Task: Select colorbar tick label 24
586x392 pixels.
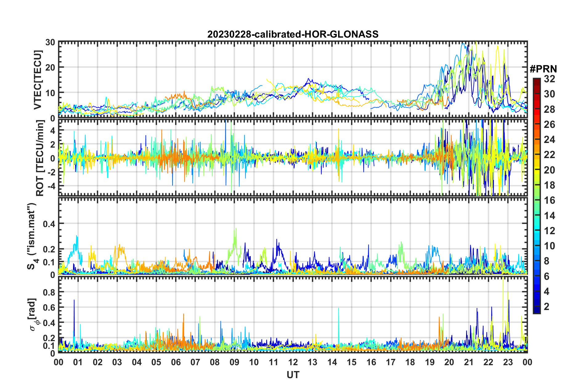Action: (549, 140)
